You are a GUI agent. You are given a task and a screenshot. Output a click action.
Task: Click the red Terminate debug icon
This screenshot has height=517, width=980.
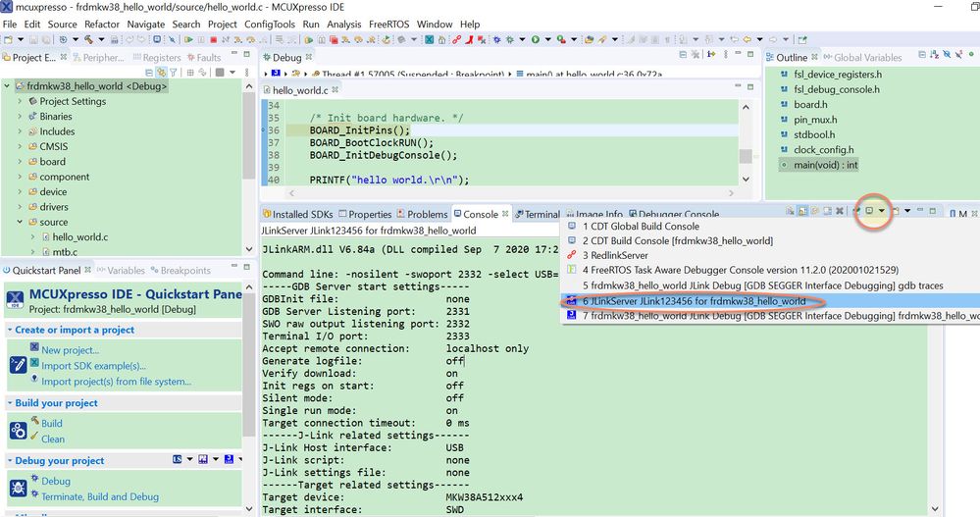(x=213, y=39)
